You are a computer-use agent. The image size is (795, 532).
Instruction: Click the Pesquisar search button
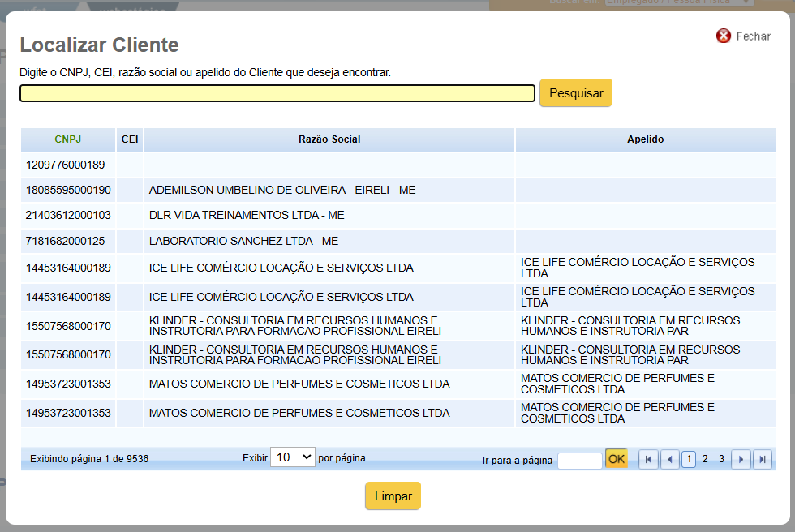tap(576, 93)
